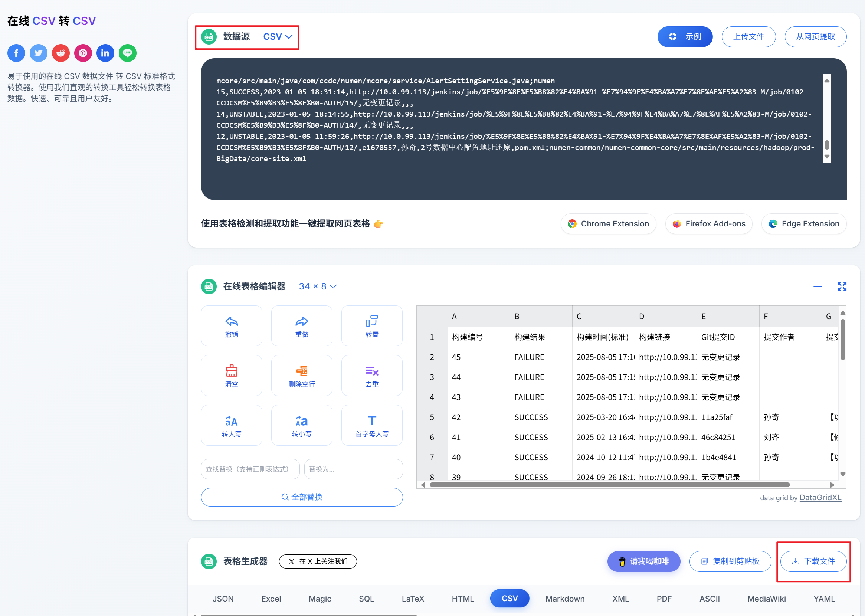This screenshot has height=616, width=865.
Task: Click the Uppercase (转大写) icon
Action: point(231,425)
